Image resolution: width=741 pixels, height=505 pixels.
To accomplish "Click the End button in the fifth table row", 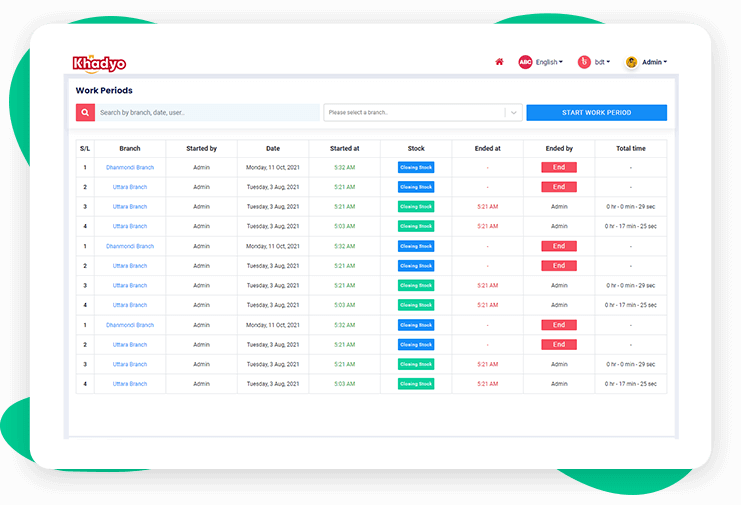I will pos(559,246).
